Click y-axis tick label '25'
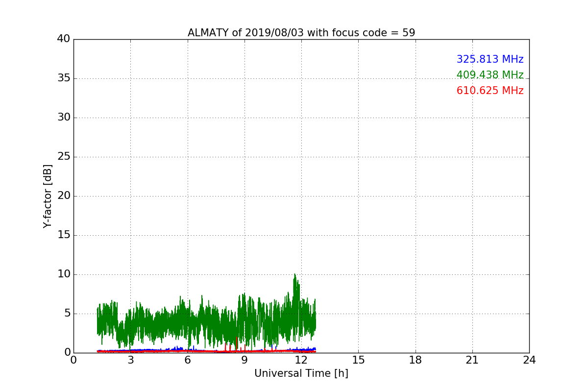This screenshot has height=392, width=588. (x=64, y=157)
